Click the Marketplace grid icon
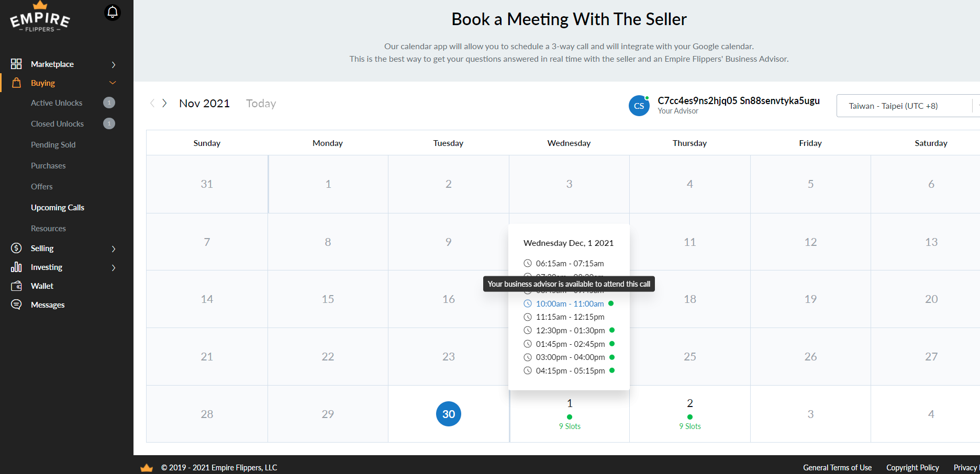980x474 pixels. (16, 64)
